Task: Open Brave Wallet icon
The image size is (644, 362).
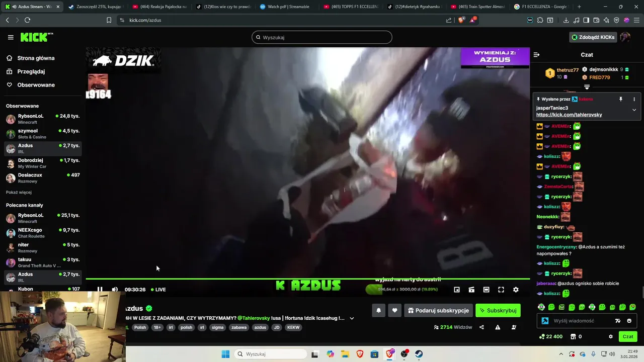Action: click(x=596, y=20)
